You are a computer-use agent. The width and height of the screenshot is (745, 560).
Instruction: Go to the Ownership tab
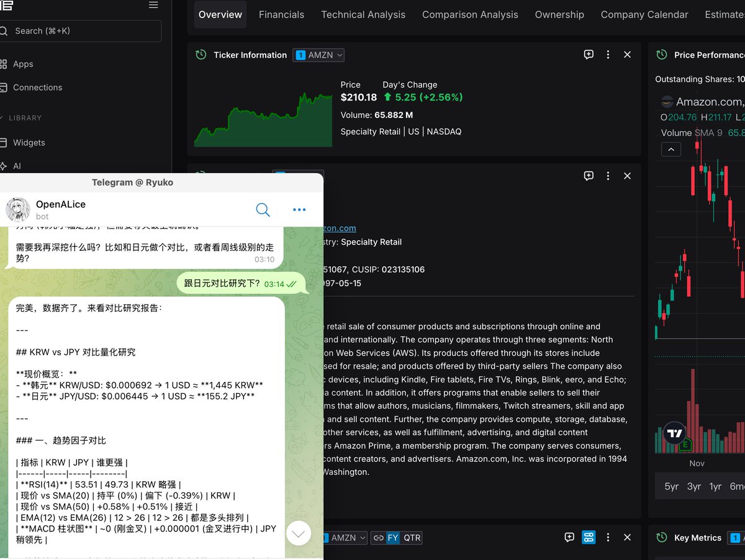point(559,14)
